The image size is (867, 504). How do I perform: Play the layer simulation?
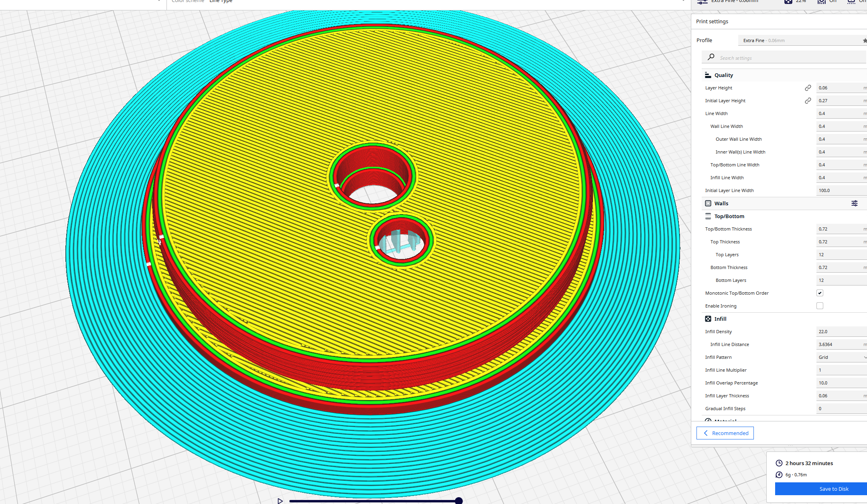[280, 501]
